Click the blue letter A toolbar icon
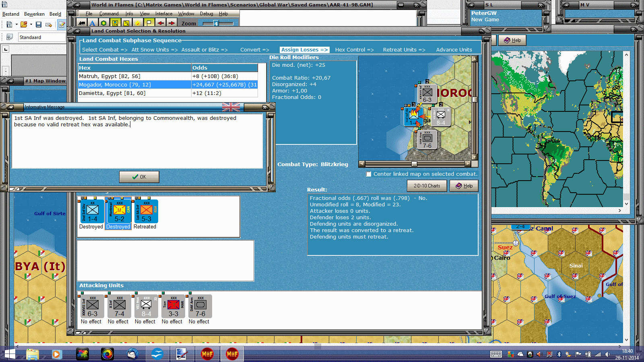 [x=92, y=23]
